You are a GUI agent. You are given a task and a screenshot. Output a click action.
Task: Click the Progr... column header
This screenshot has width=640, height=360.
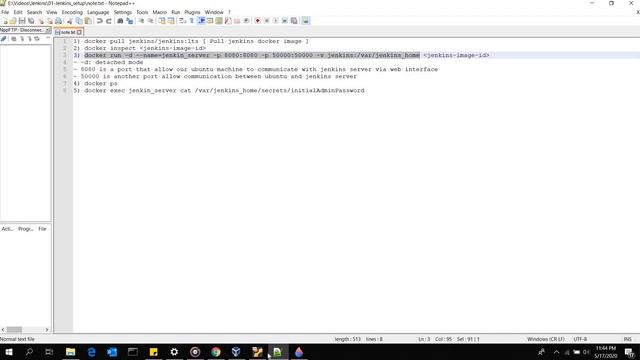[x=26, y=229]
